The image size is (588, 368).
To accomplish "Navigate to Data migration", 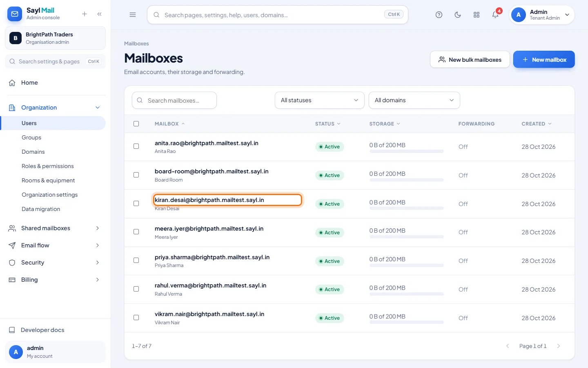I will [41, 209].
